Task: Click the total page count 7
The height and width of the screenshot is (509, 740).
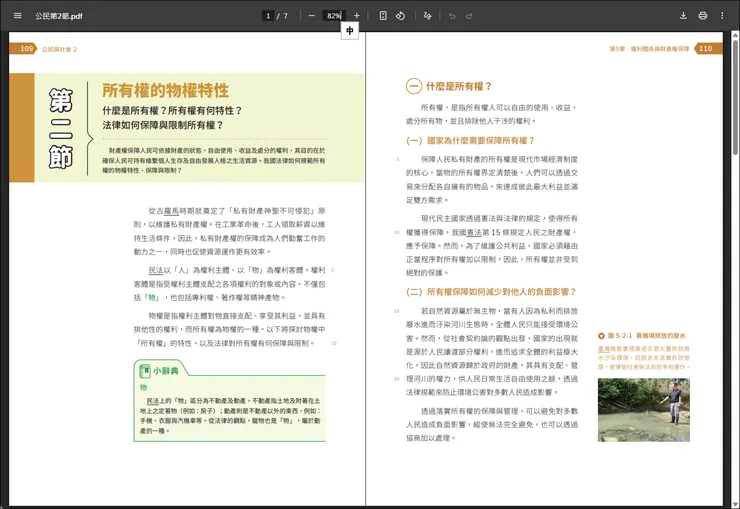Action: (286, 16)
